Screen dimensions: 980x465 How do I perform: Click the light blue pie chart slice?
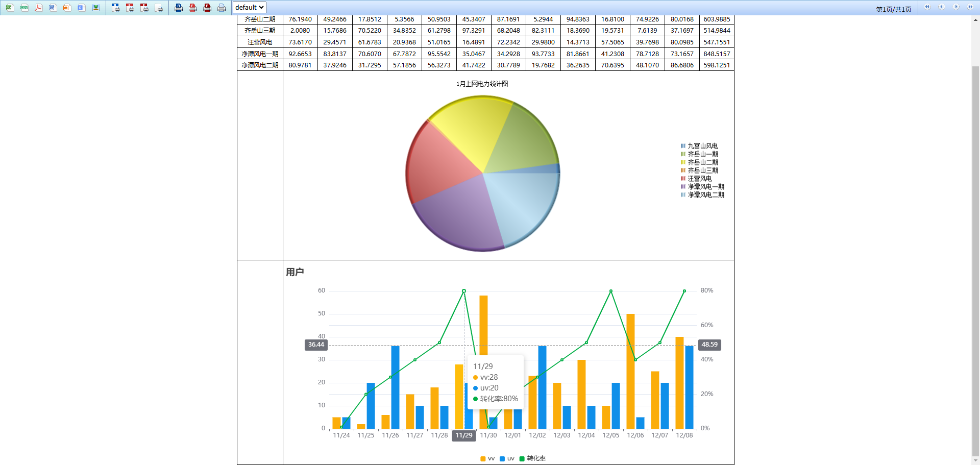pyautogui.click(x=526, y=204)
